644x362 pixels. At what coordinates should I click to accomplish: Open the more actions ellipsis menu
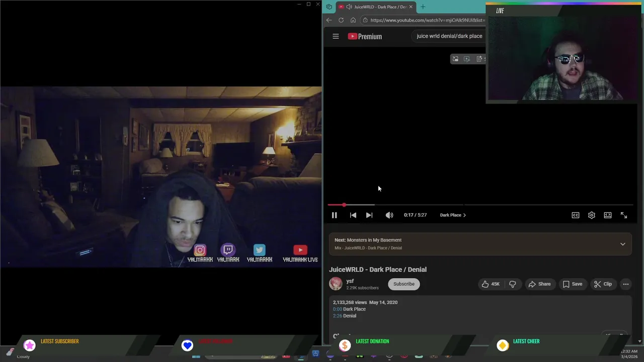tap(626, 284)
